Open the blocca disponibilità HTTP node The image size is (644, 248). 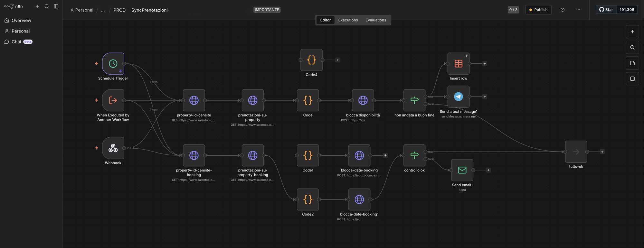[363, 100]
